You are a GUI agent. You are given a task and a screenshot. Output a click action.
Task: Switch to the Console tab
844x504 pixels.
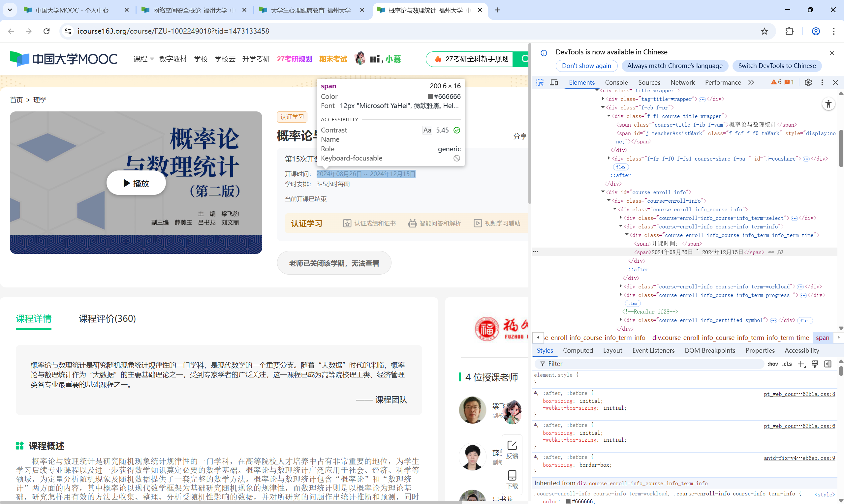[x=616, y=82]
